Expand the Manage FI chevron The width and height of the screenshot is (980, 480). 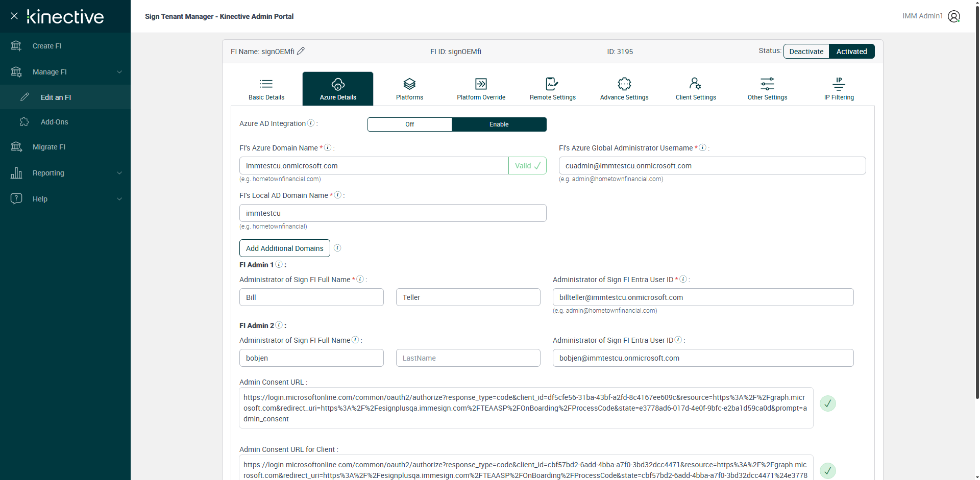119,72
